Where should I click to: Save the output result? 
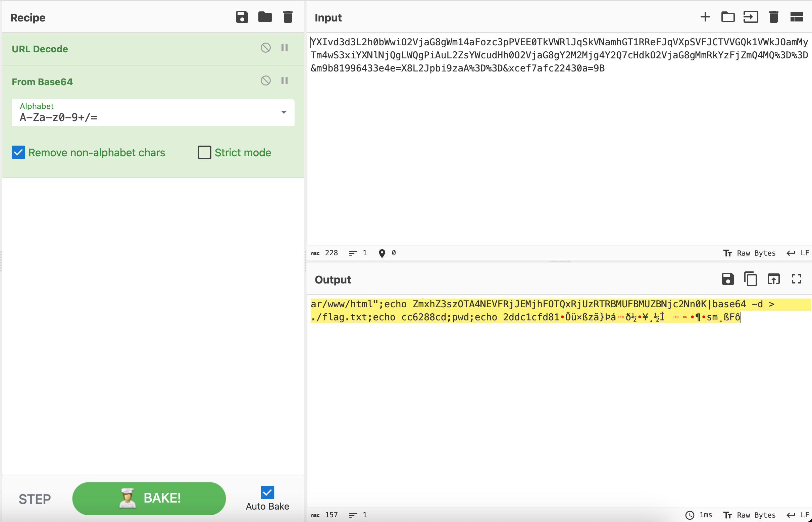click(x=728, y=279)
